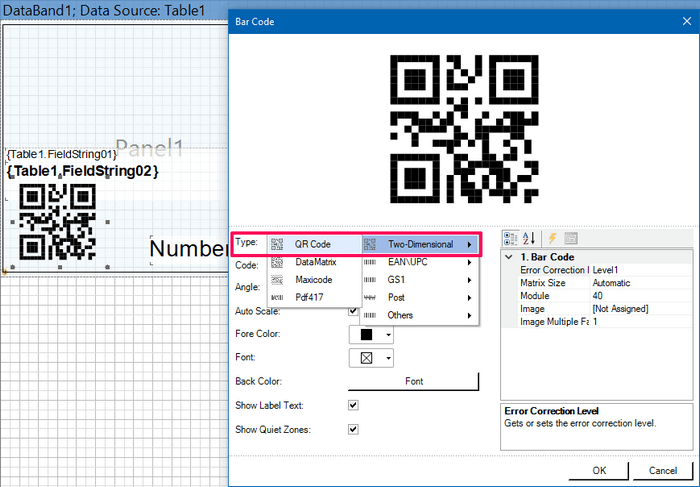Select QR Code barcode type

point(312,244)
